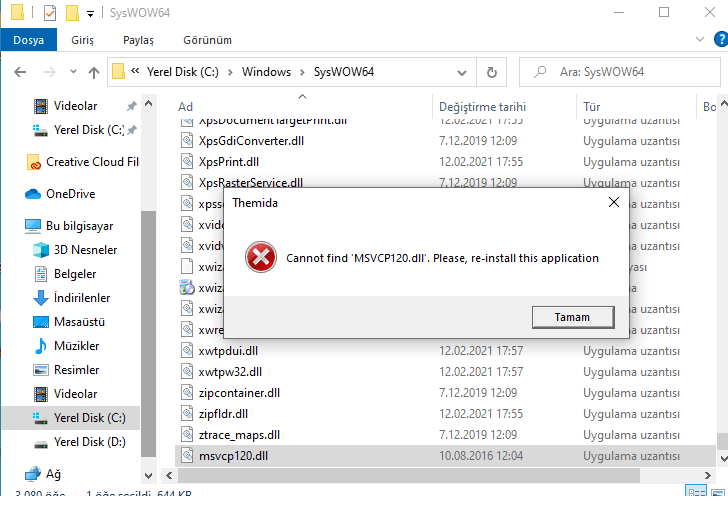Viewport: 728px width, 510px height.
Task: Open the Giriş ribbon tab
Action: (82, 40)
